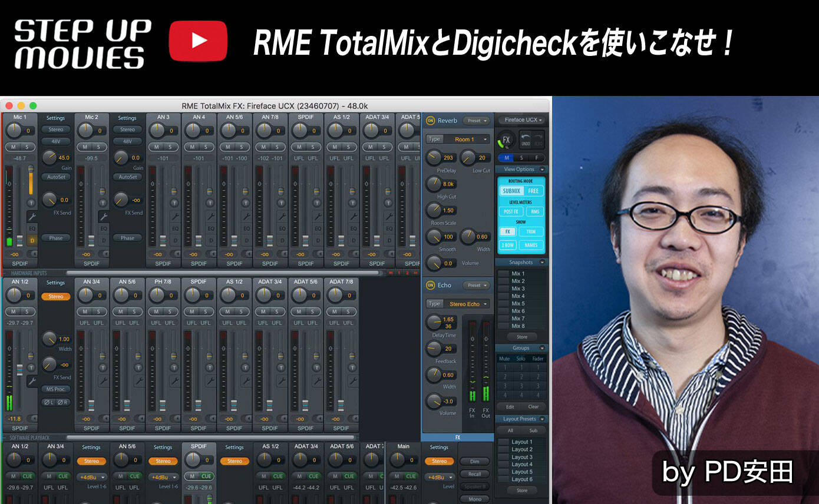This screenshot has height=504, width=819.
Task: Click routing arrow beside Mic 1 SPDIF label
Action: (34, 254)
